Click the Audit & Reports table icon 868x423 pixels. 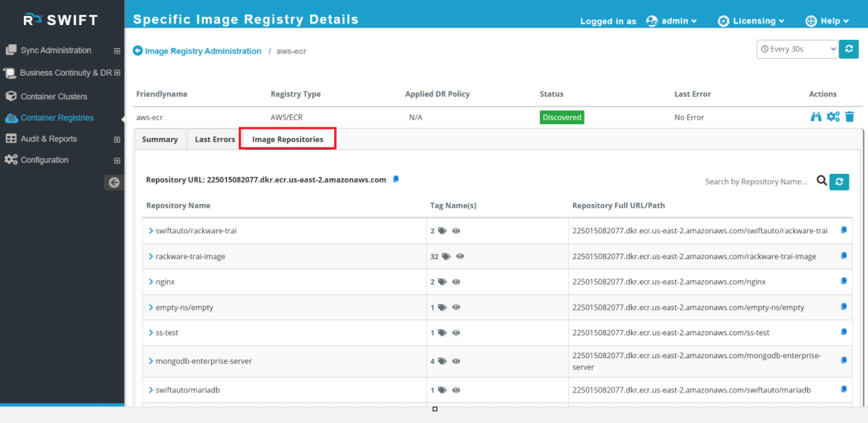coord(11,139)
